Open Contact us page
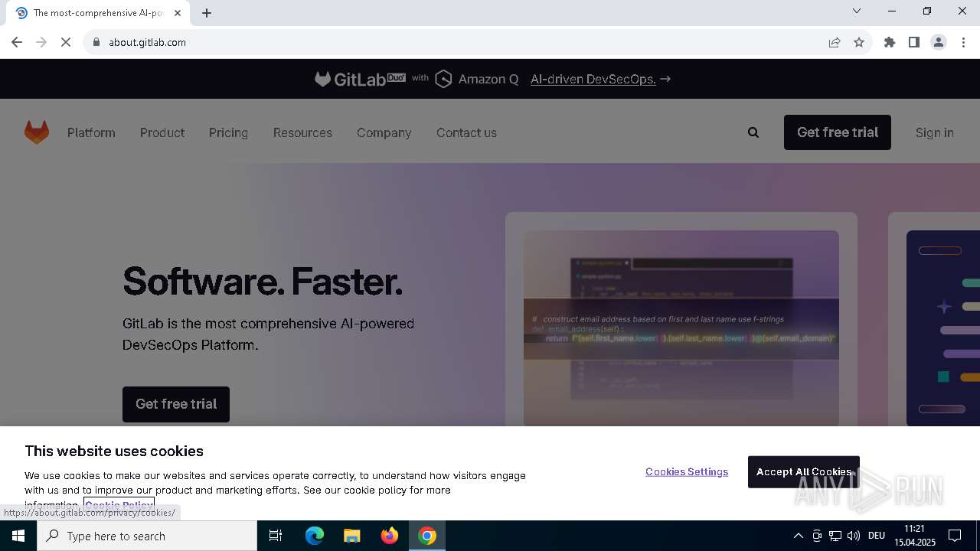Viewport: 980px width, 551px height. point(466,132)
